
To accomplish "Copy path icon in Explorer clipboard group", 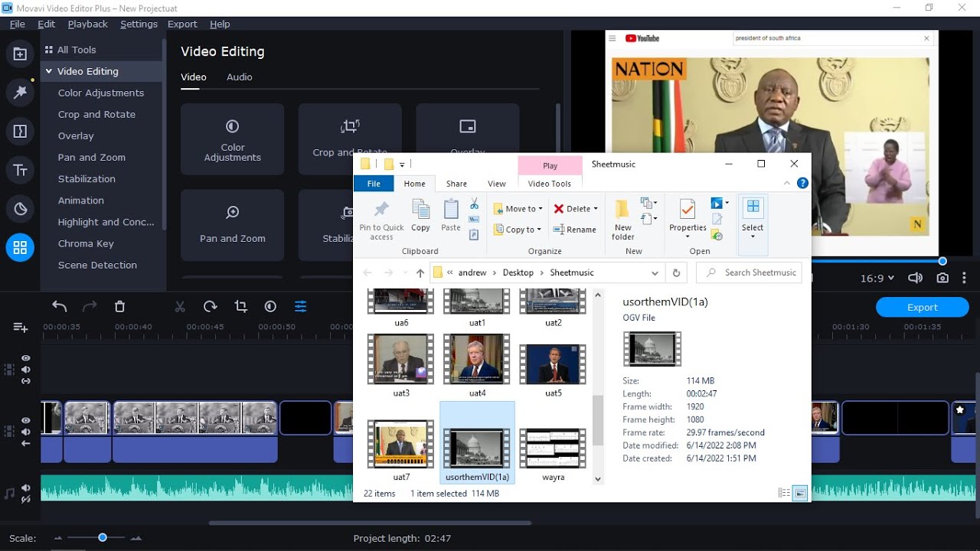I will click(474, 220).
